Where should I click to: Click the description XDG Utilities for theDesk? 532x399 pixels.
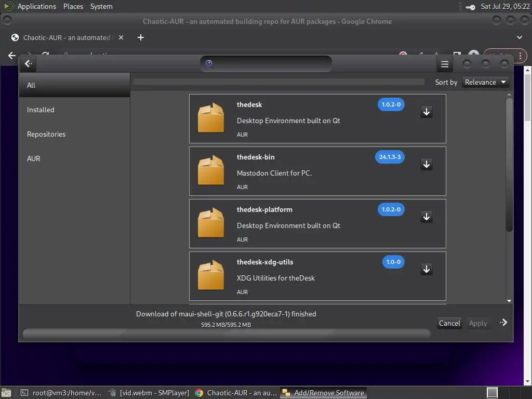click(x=275, y=278)
